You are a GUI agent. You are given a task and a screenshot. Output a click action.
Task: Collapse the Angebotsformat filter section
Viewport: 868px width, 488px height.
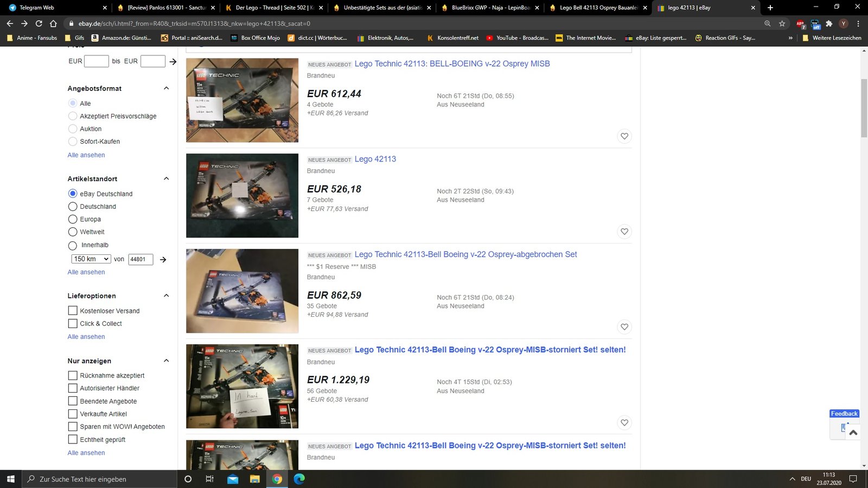point(167,88)
